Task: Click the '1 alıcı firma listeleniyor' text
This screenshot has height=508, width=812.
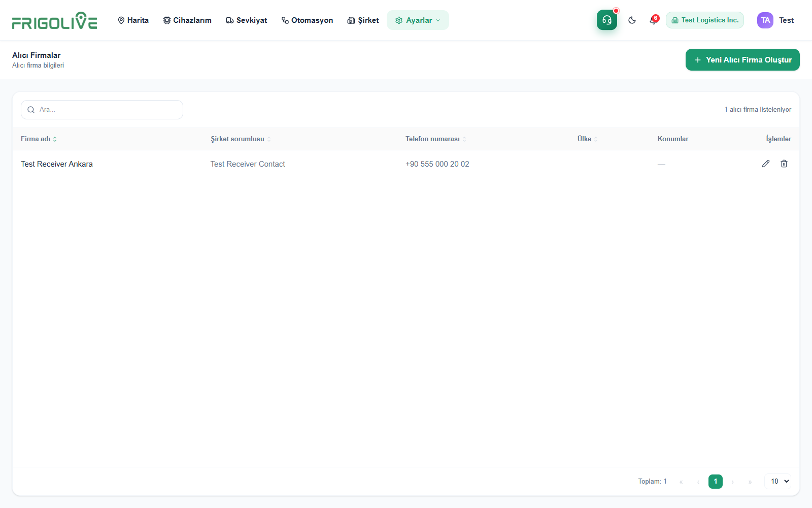Action: pos(758,110)
